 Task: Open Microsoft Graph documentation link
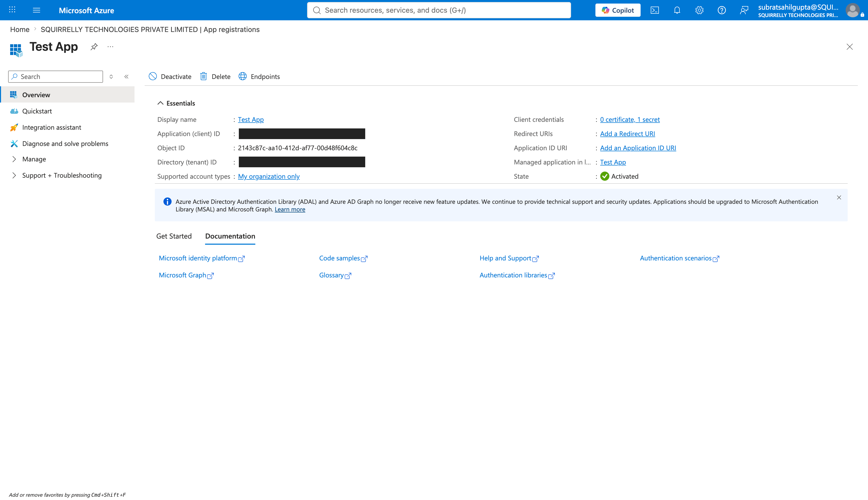186,275
